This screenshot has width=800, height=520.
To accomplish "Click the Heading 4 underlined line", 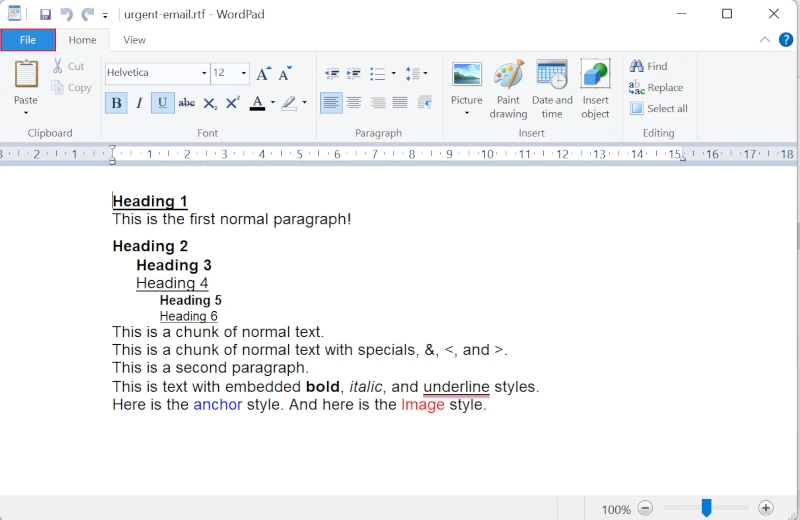I will (172, 283).
